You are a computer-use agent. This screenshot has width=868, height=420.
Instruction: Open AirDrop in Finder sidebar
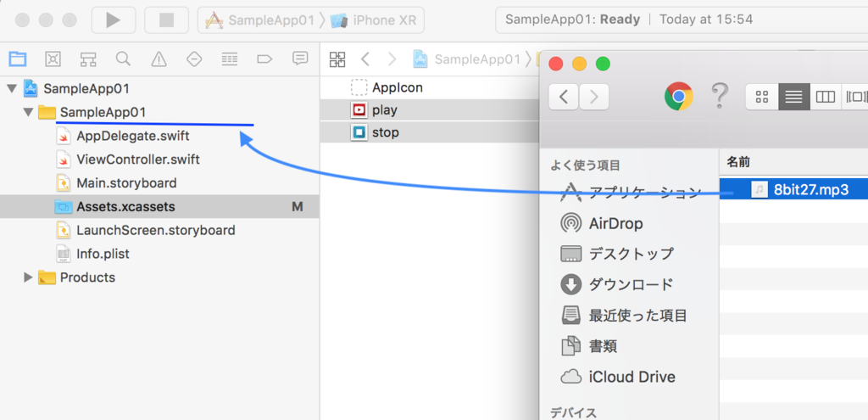pos(602,223)
